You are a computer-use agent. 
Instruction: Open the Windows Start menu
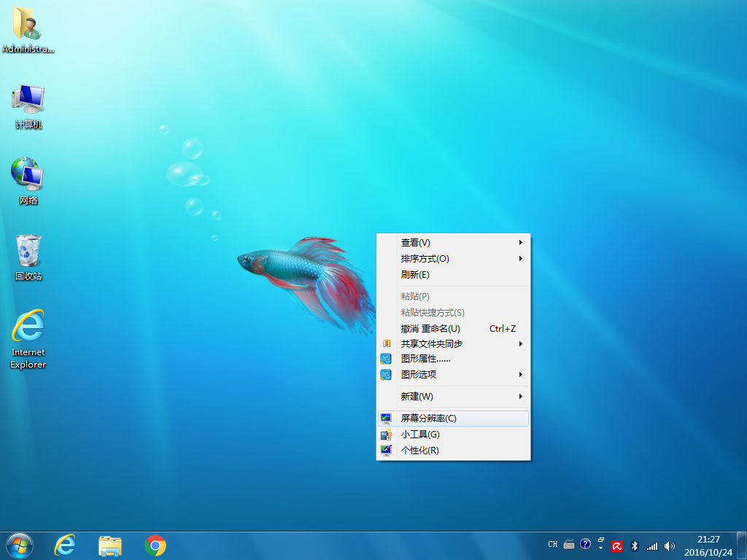[20, 545]
